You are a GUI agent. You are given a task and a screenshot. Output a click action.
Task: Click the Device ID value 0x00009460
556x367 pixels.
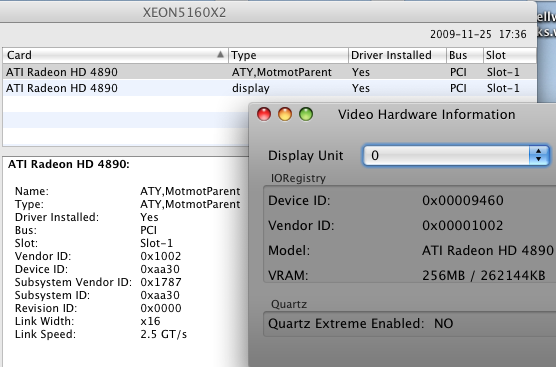(x=462, y=201)
